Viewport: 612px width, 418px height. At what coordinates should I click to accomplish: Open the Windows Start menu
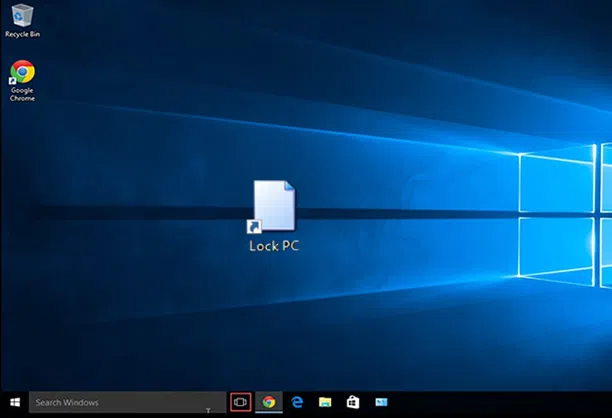15,402
